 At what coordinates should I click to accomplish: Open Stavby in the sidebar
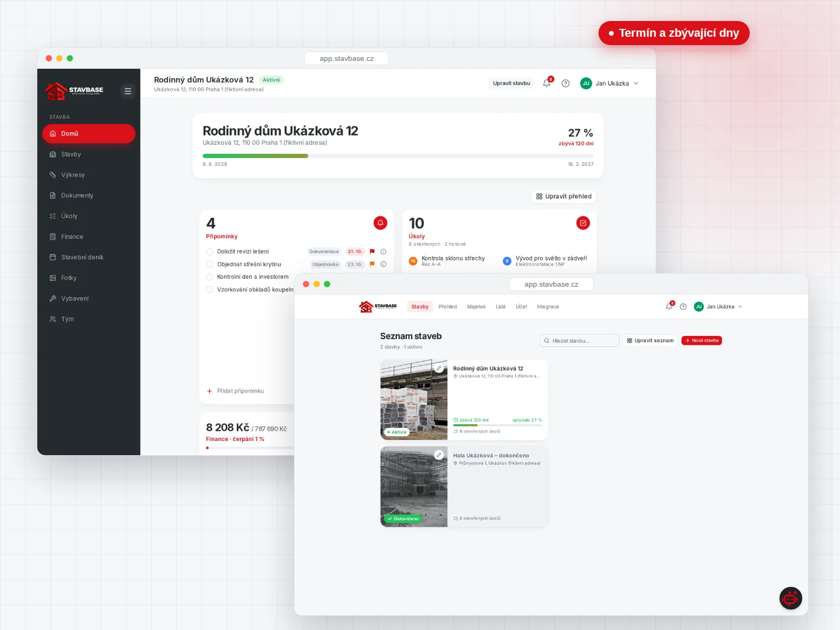tap(89, 154)
